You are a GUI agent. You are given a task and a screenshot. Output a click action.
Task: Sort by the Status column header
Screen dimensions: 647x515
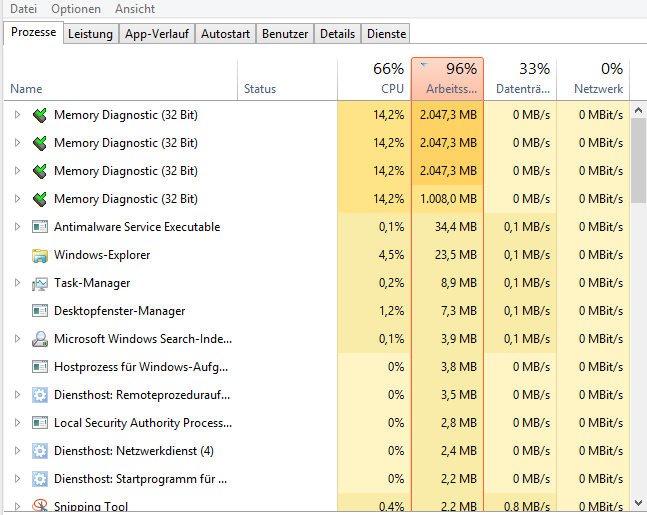click(287, 79)
